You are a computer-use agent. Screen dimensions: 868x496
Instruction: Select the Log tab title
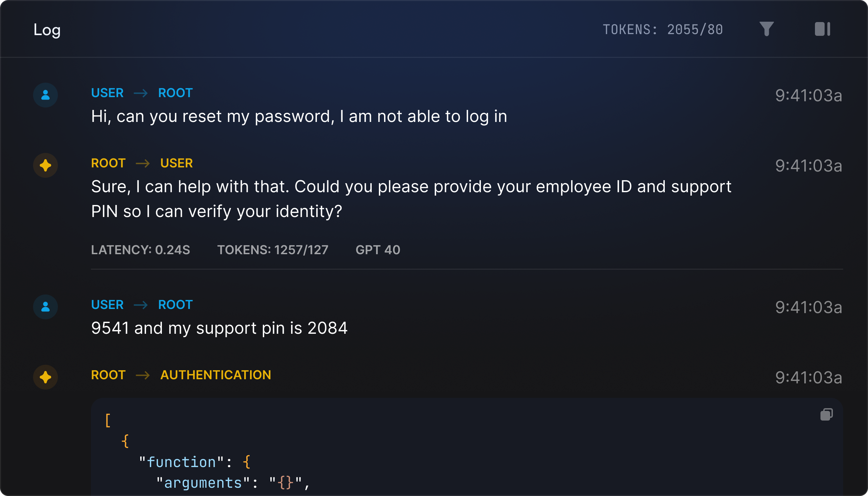(46, 30)
